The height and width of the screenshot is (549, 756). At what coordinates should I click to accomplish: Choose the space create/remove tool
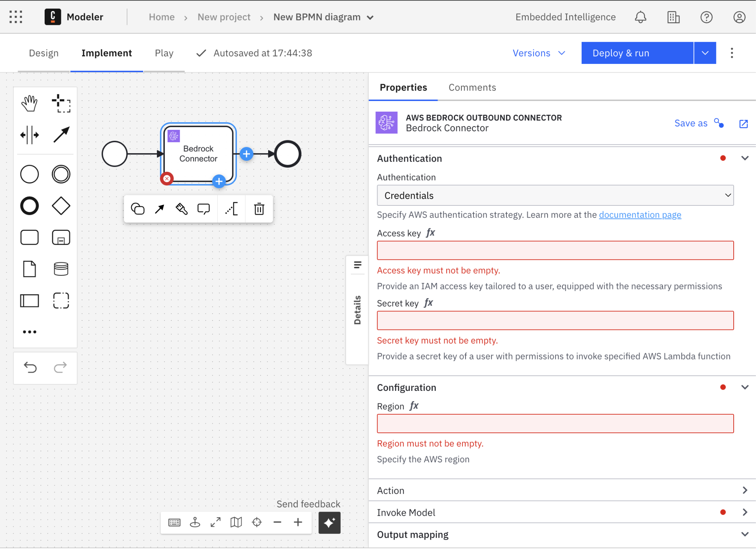coord(29,135)
